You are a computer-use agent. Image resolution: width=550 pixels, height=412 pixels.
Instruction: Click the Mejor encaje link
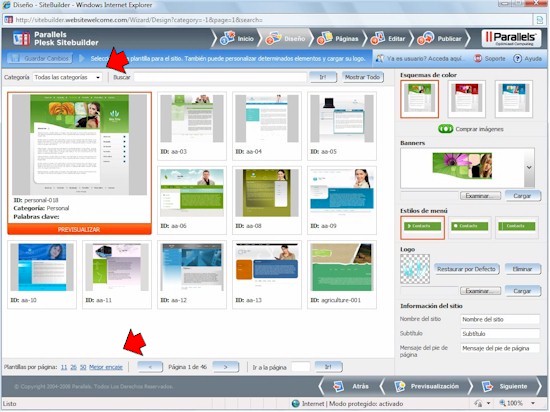click(x=106, y=367)
